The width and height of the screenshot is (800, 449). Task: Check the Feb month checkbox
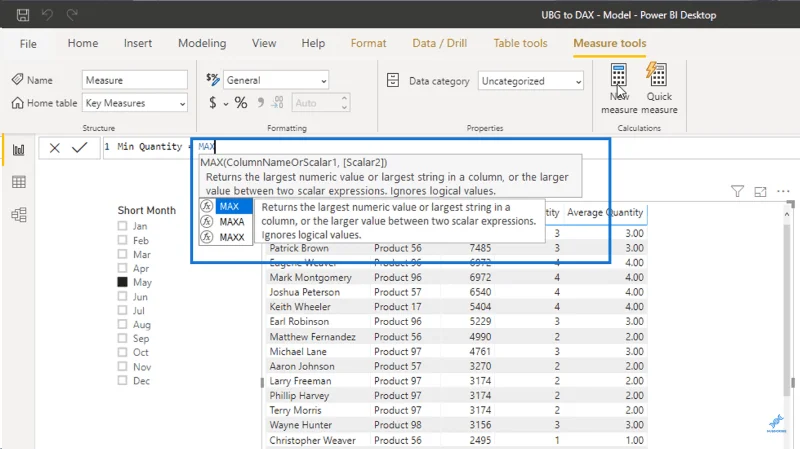(x=122, y=240)
